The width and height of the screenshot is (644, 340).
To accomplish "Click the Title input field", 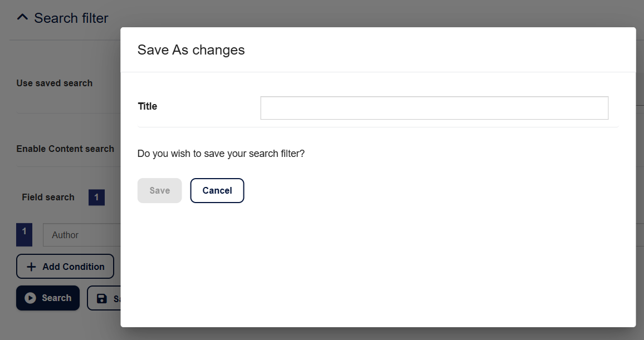I will [x=434, y=108].
